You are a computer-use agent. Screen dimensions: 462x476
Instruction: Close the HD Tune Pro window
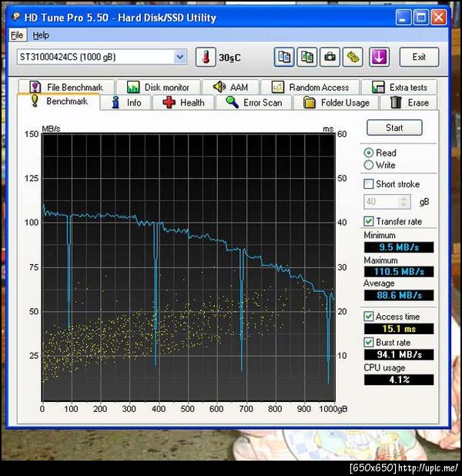click(x=439, y=17)
